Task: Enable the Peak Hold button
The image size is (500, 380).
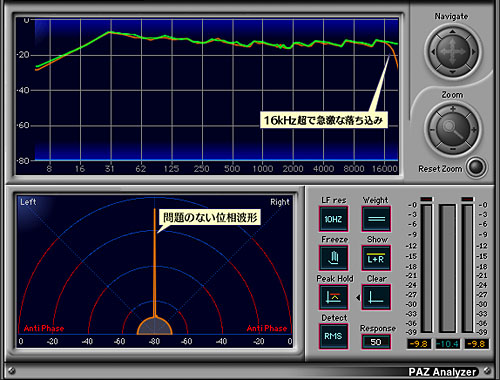Action: tap(333, 297)
